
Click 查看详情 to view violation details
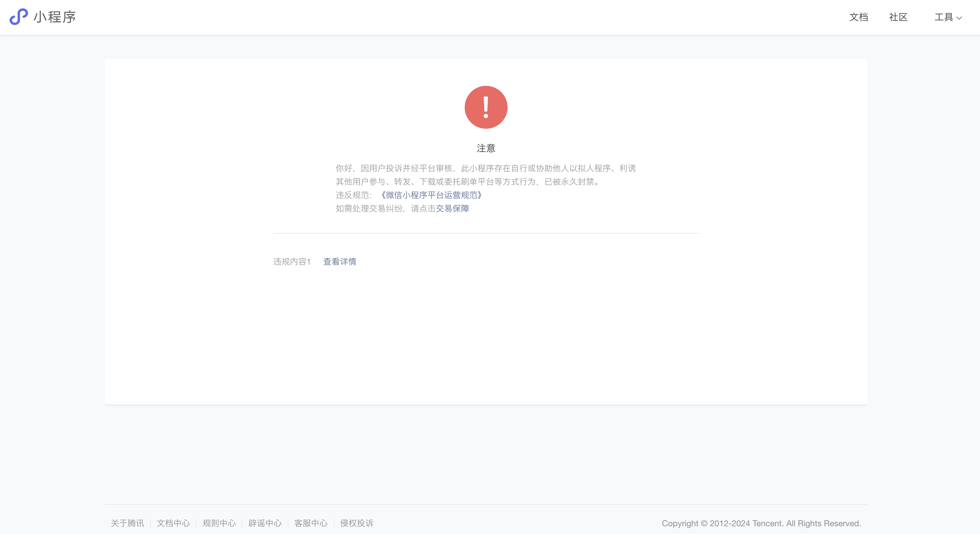point(339,261)
